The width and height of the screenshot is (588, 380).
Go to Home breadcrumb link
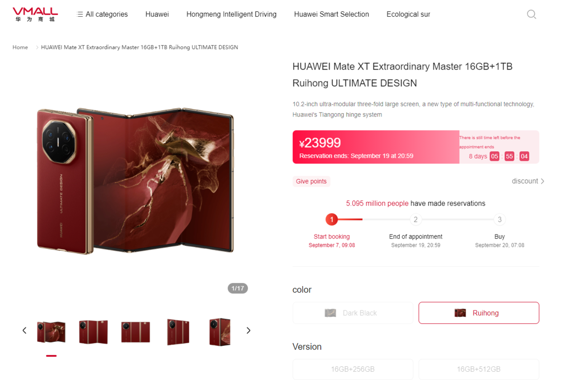tap(20, 47)
